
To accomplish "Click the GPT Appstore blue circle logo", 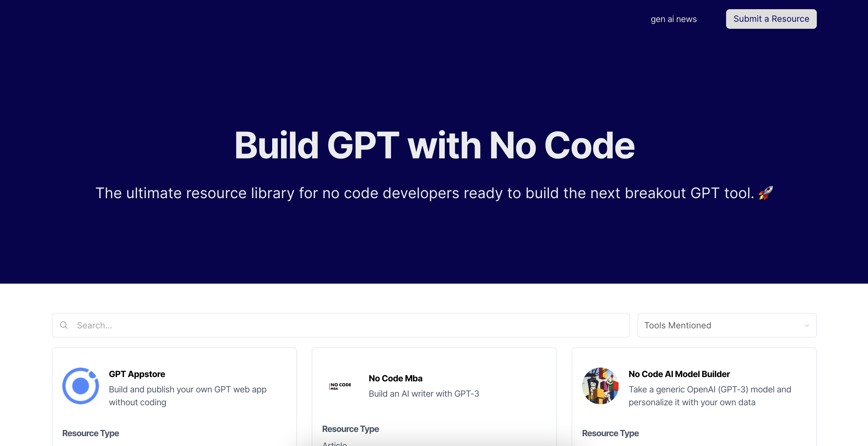I will click(81, 386).
